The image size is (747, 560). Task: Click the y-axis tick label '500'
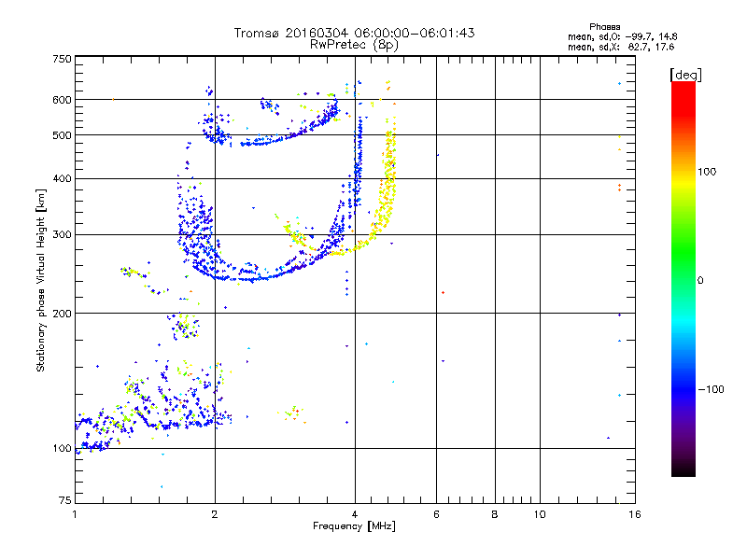[62, 135]
